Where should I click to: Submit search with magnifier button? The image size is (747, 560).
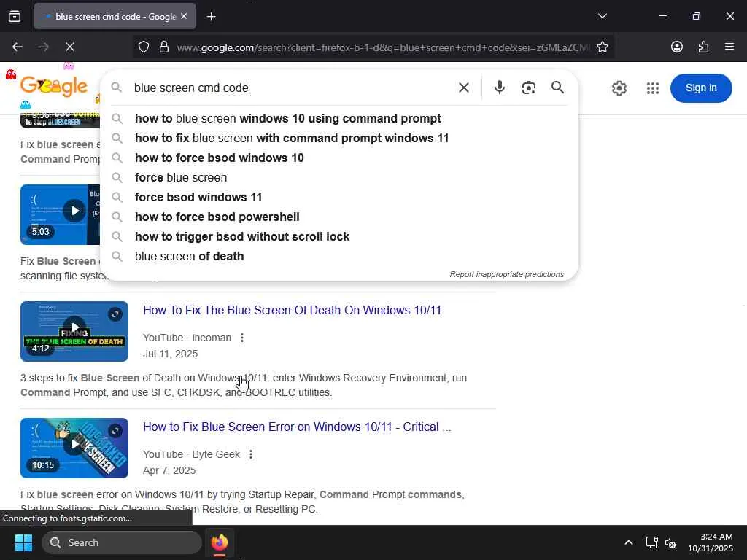pos(557,87)
